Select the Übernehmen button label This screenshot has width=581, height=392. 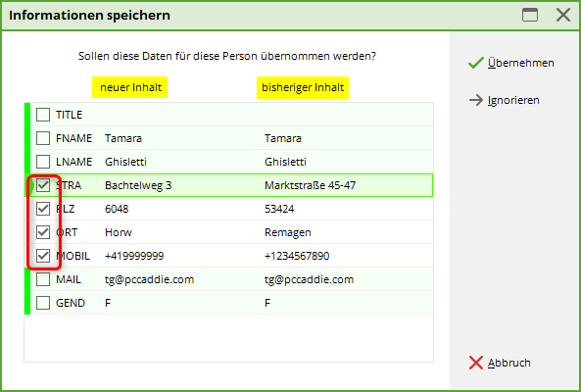tap(520, 63)
